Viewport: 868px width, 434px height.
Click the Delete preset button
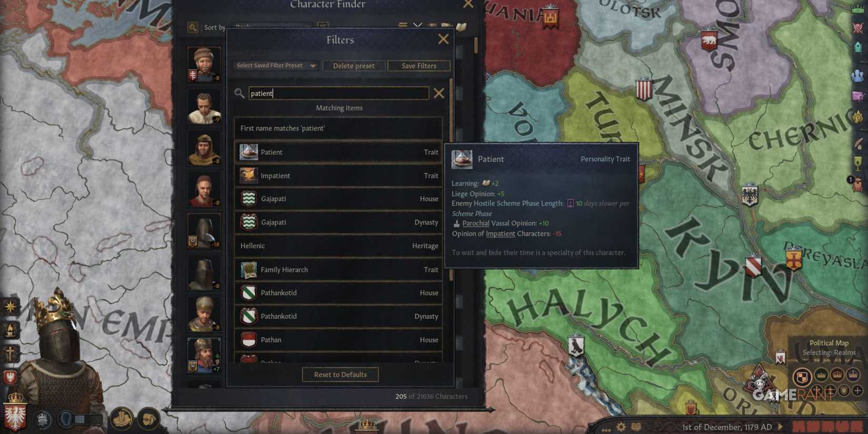coord(354,66)
